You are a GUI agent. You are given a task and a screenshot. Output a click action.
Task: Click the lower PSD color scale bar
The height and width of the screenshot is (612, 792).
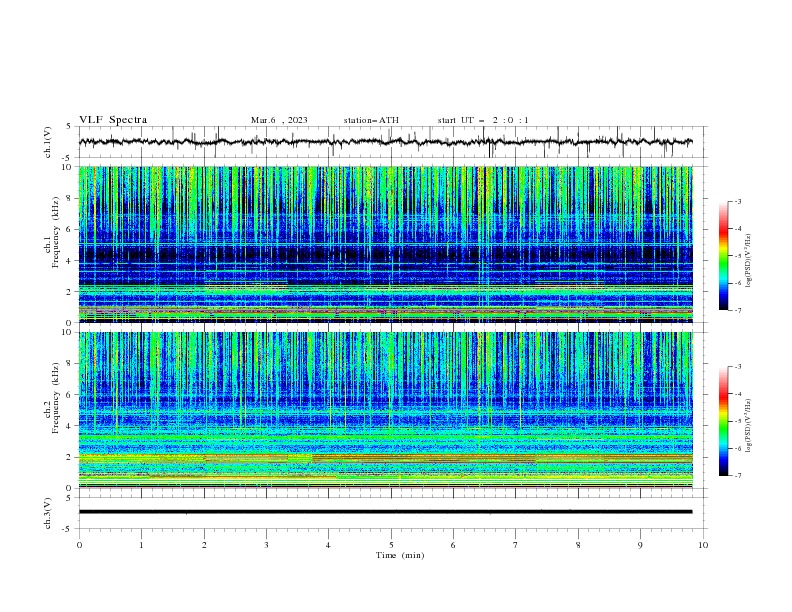pos(724,421)
